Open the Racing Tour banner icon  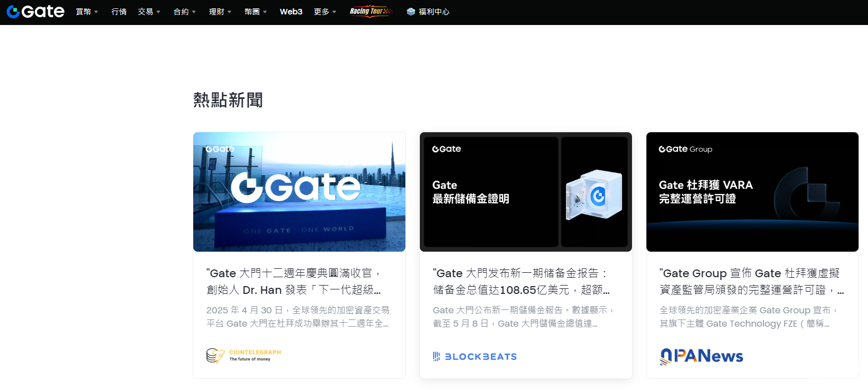[371, 12]
